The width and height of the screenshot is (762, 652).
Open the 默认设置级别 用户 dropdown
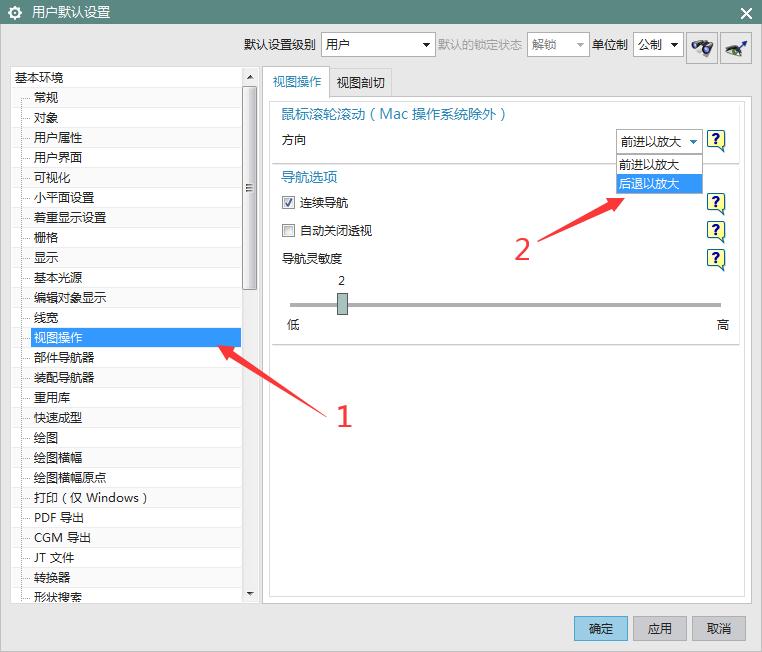click(378, 45)
